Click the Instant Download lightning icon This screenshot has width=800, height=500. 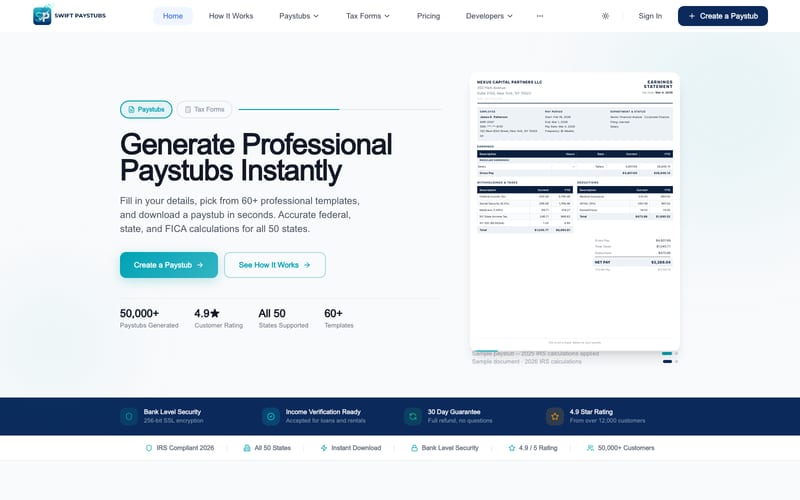click(x=323, y=448)
